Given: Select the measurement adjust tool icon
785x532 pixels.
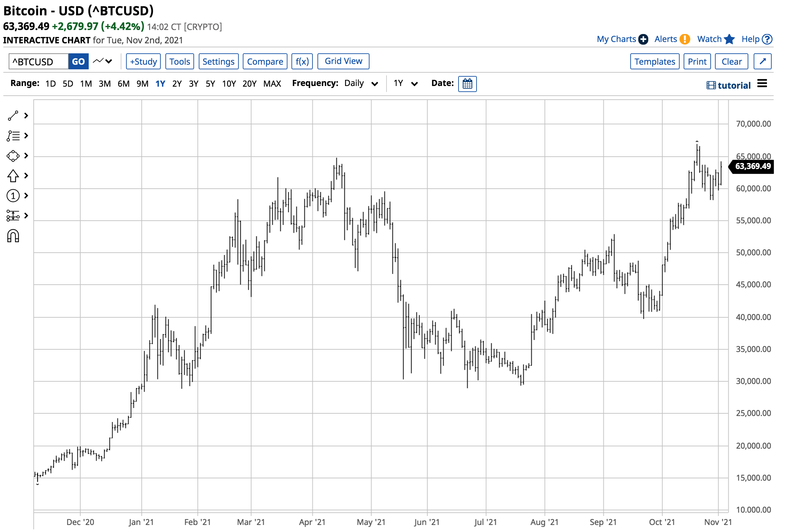Looking at the screenshot, I should 13,216.
